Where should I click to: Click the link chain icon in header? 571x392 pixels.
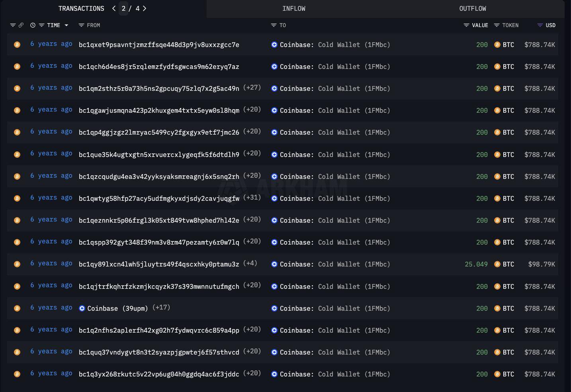click(x=21, y=25)
